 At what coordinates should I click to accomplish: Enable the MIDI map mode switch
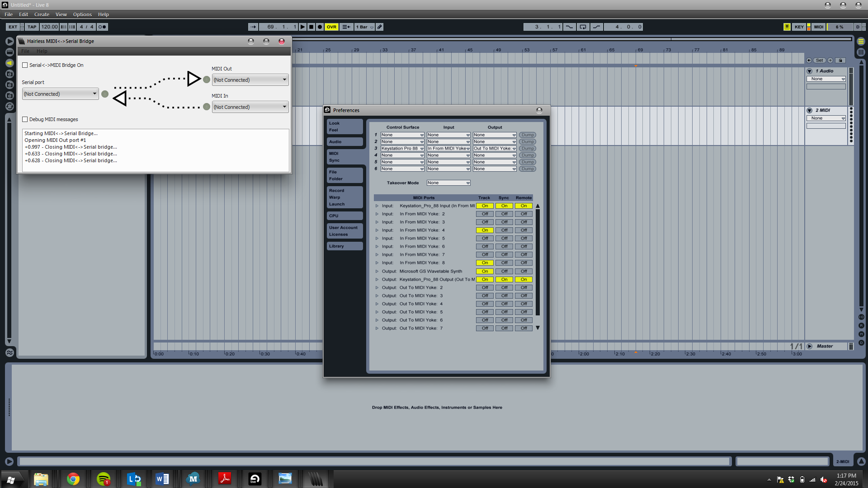click(x=818, y=27)
